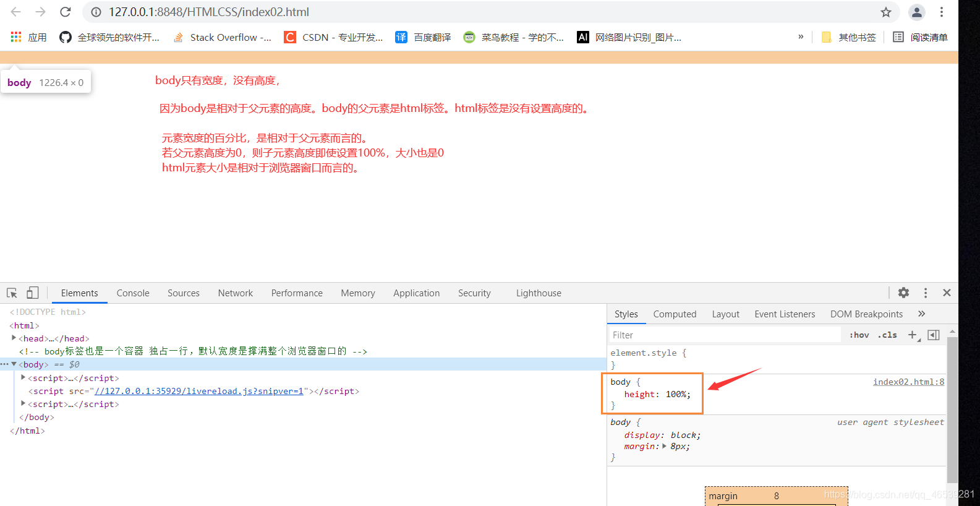Switch to the Performance tab

coord(297,293)
